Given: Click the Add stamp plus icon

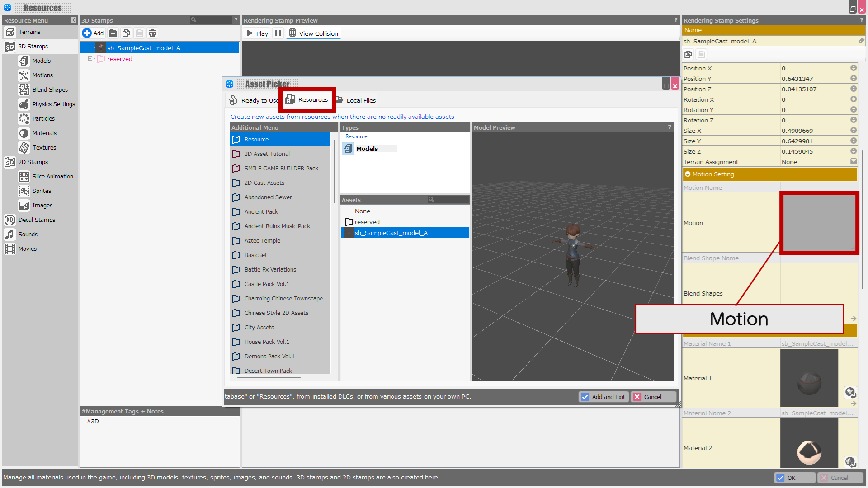Looking at the screenshot, I should [x=87, y=33].
